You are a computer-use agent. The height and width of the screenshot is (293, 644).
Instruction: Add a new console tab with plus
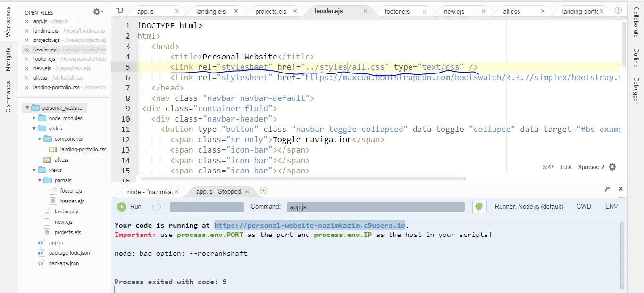[x=263, y=191]
